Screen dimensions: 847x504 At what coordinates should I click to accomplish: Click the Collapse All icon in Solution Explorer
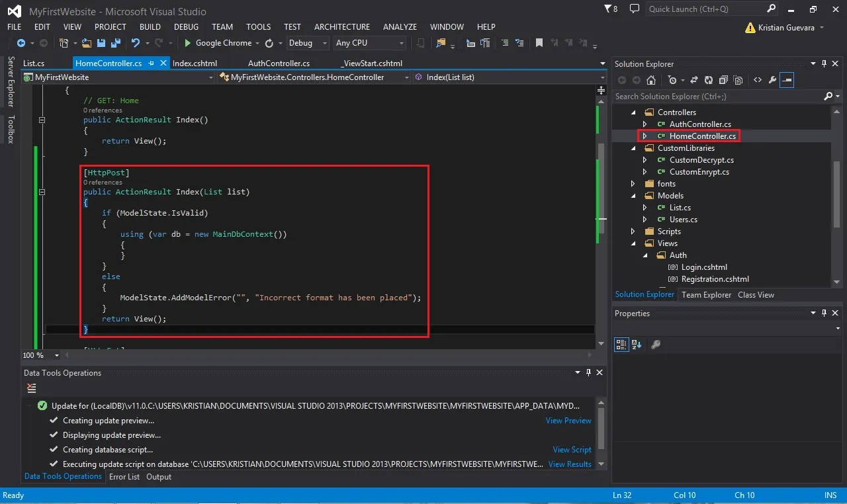point(723,80)
